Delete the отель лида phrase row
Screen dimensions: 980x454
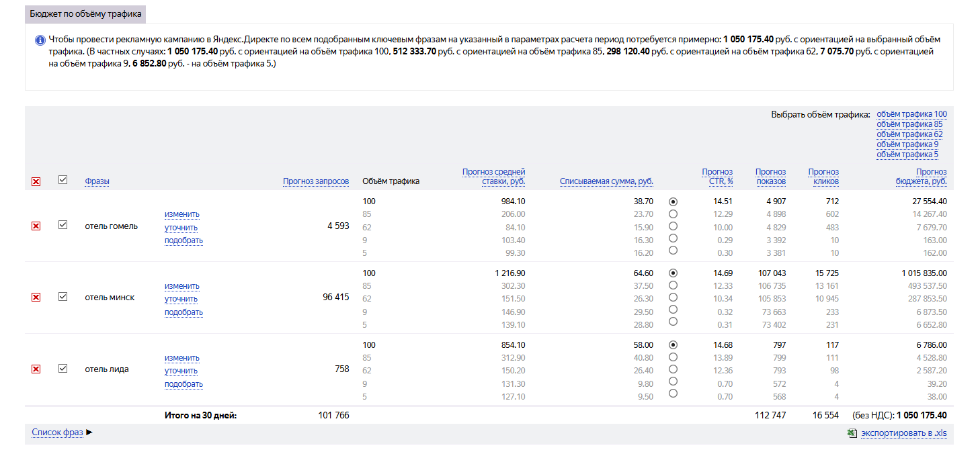[x=36, y=369]
